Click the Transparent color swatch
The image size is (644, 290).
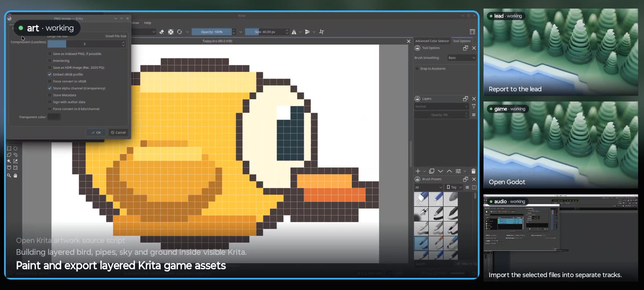54,117
